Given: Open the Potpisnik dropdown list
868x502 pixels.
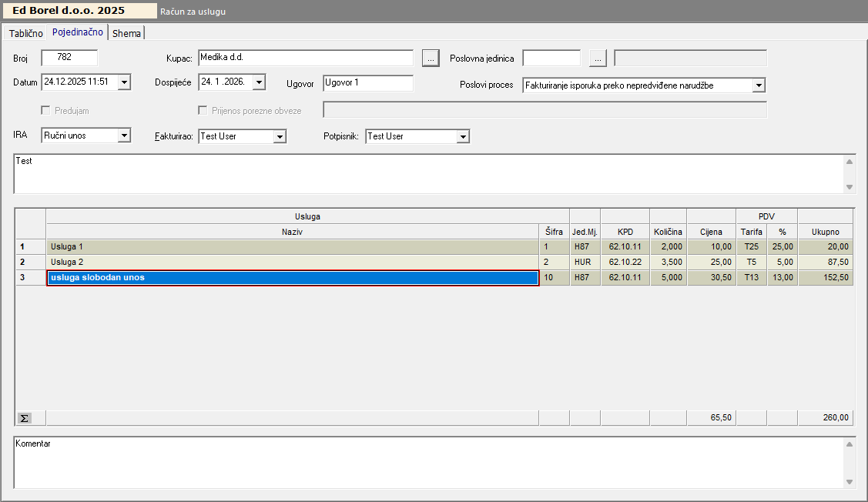Looking at the screenshot, I should coord(463,136).
